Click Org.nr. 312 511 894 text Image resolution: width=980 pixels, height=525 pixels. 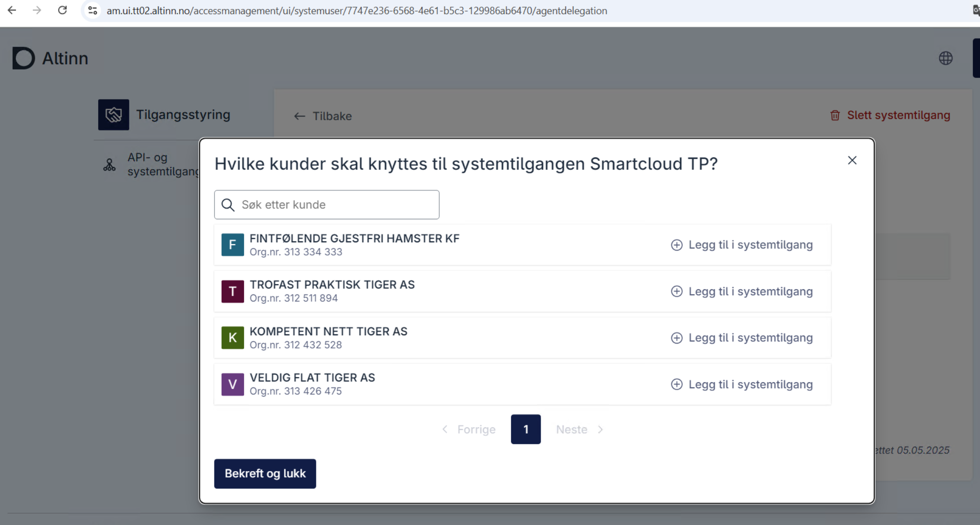[294, 298]
